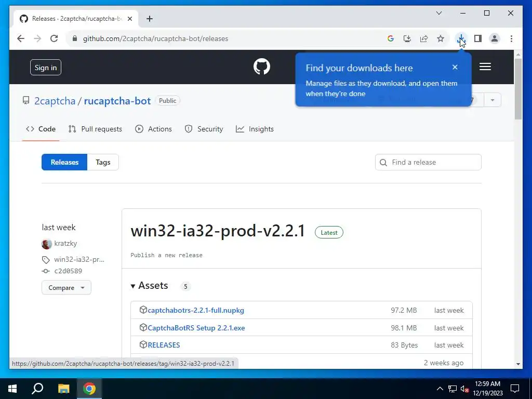Click the scrollbar down arrow
The height and width of the screenshot is (399, 532).
click(x=518, y=364)
